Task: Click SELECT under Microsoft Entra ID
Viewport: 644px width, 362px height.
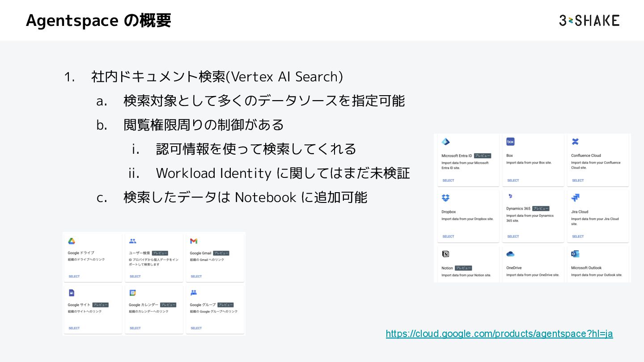Action: (x=448, y=181)
